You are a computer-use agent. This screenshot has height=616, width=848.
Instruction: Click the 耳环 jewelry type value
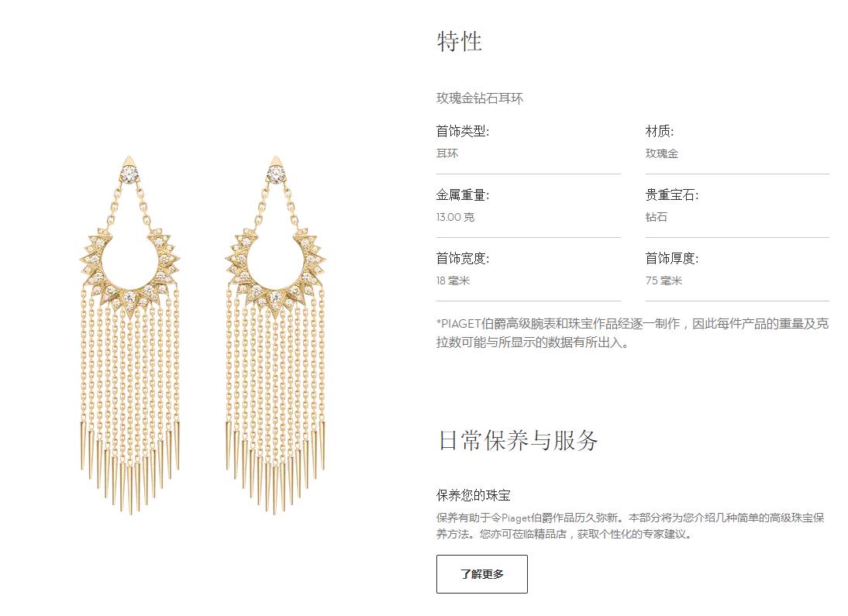tap(447, 153)
